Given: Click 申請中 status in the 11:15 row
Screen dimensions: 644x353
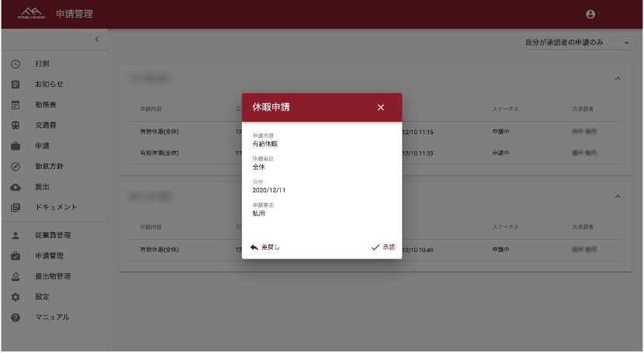Looking at the screenshot, I should click(x=500, y=132).
